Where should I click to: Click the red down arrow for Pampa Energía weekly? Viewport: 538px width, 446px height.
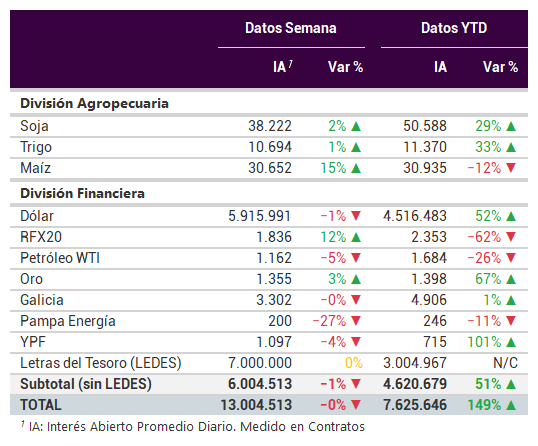tap(356, 321)
